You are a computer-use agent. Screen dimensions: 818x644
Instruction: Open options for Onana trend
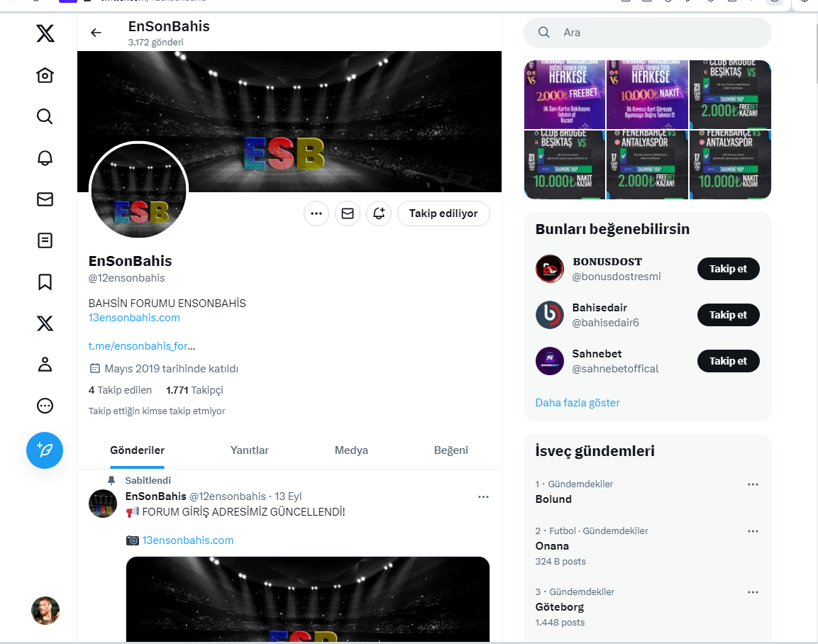753,531
